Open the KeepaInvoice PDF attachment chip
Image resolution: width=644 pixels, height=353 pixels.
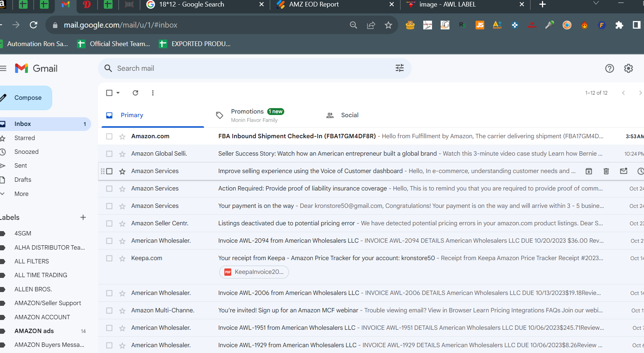tap(254, 272)
